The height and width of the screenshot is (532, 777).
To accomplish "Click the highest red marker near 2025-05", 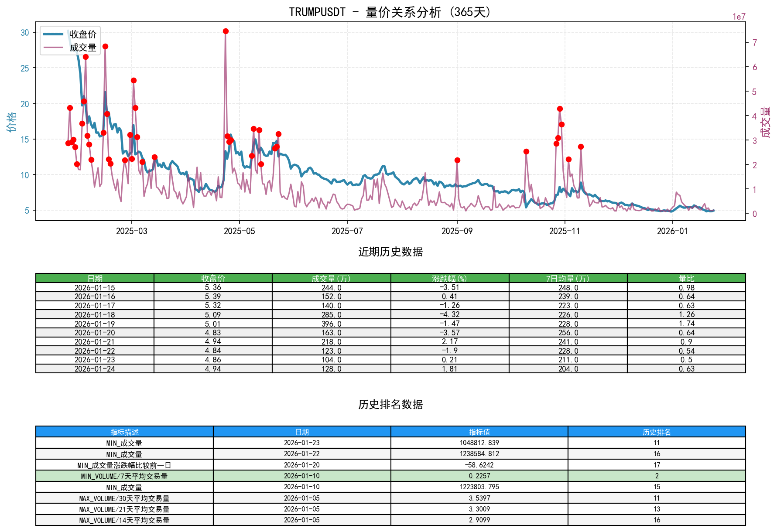I will 226,31.
